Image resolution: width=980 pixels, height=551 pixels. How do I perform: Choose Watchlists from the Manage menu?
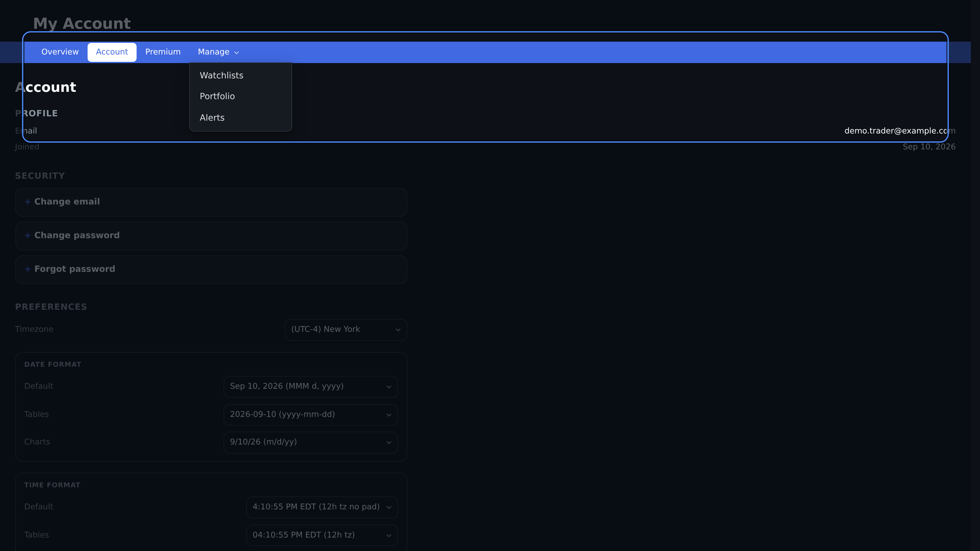pyautogui.click(x=240, y=75)
